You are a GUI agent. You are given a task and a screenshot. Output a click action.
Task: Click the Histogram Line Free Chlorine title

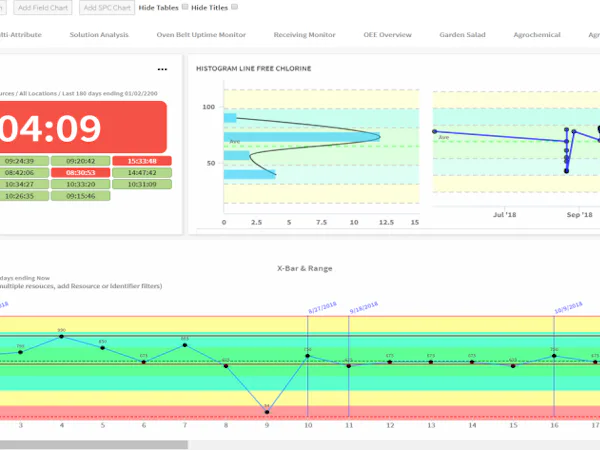point(253,68)
